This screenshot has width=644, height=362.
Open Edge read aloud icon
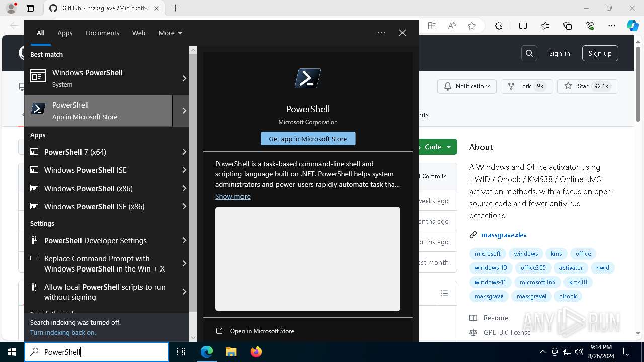tap(452, 26)
